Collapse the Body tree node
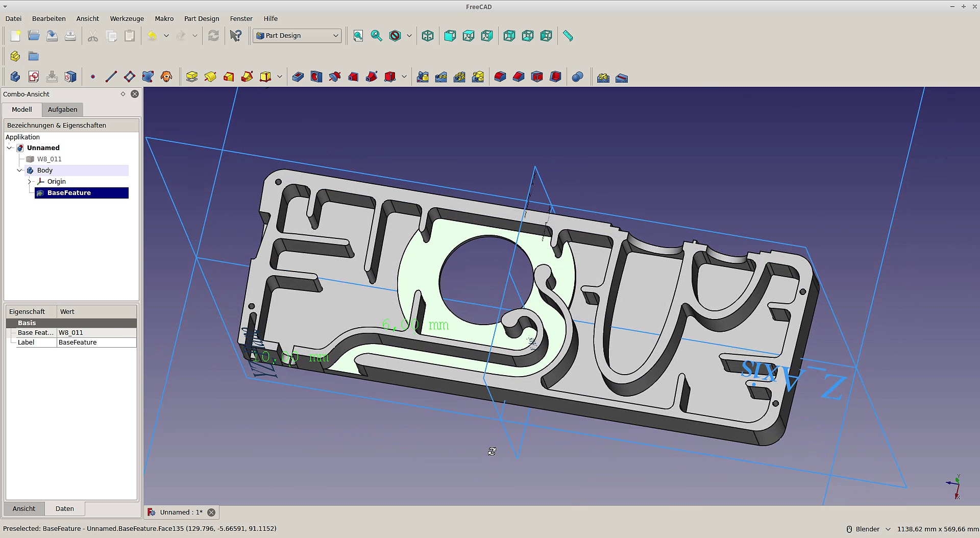 coord(19,170)
